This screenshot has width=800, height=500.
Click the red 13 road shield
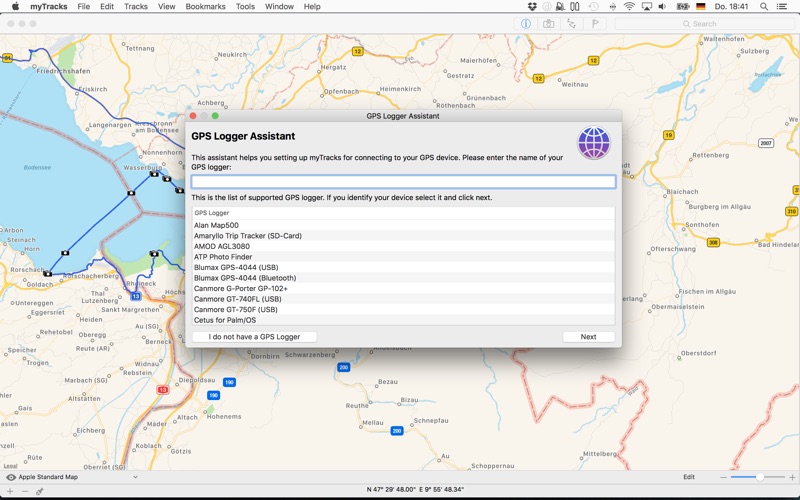click(x=163, y=390)
